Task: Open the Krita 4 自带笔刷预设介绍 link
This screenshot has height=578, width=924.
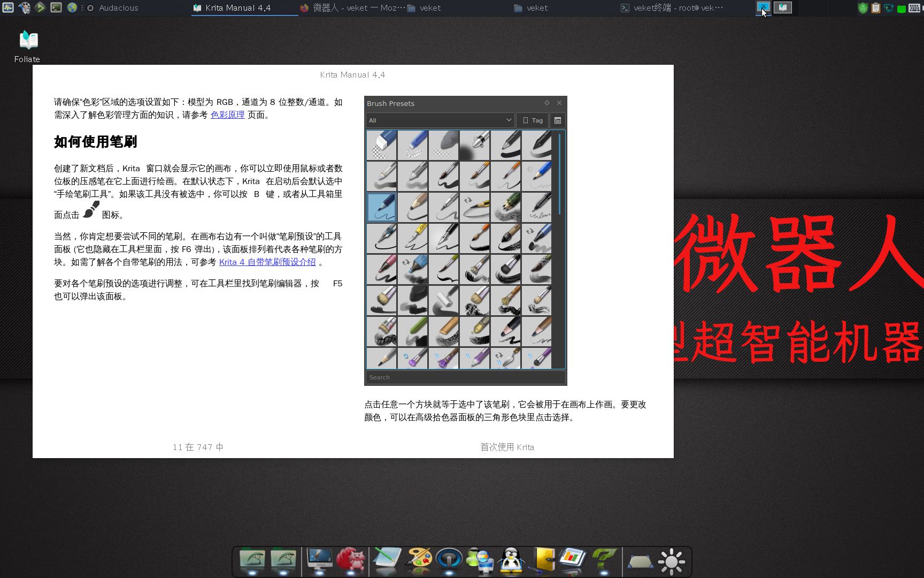Action: point(267,262)
